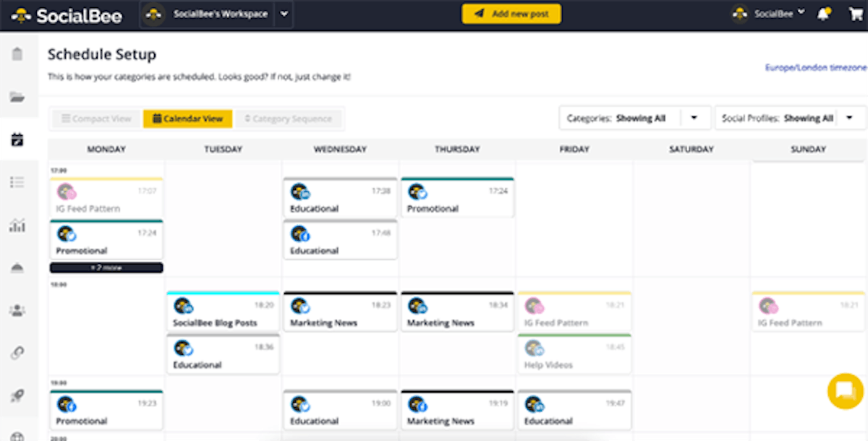Click the SUNDAY column header
The height and width of the screenshot is (441, 868).
tap(808, 150)
